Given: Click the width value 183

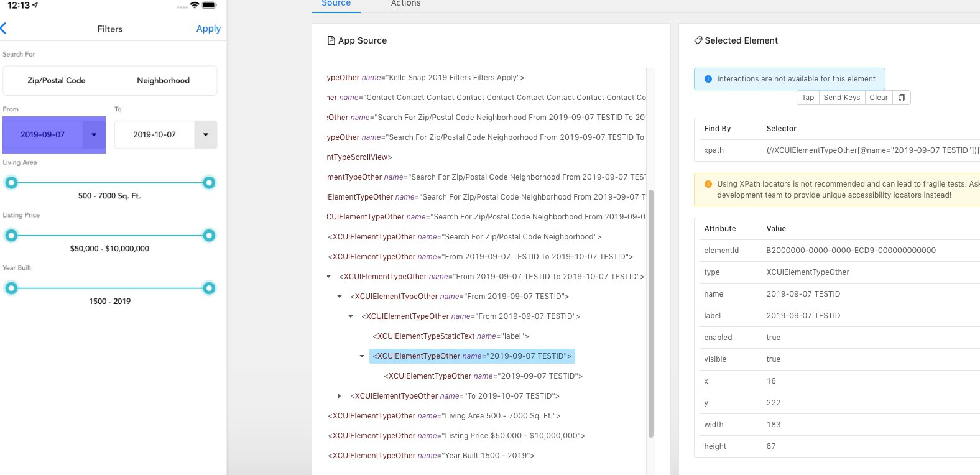Looking at the screenshot, I should pyautogui.click(x=774, y=425).
